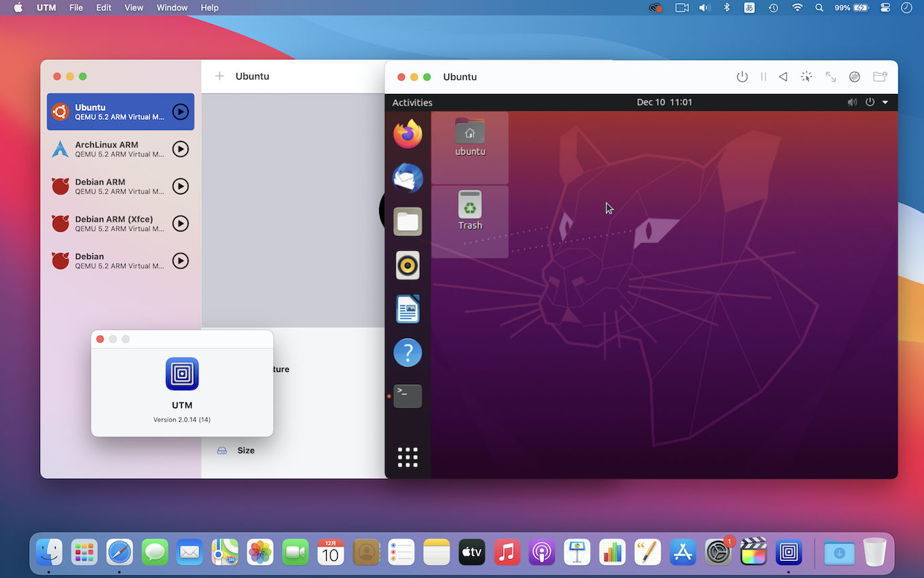Expand the Ubuntu system menu arrow
Image resolution: width=924 pixels, height=578 pixels.
[885, 103]
